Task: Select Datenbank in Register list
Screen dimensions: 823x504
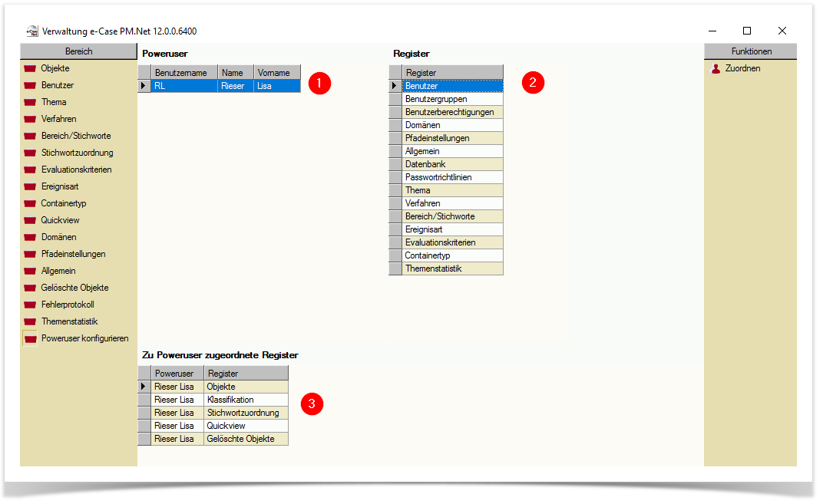Action: (x=452, y=164)
